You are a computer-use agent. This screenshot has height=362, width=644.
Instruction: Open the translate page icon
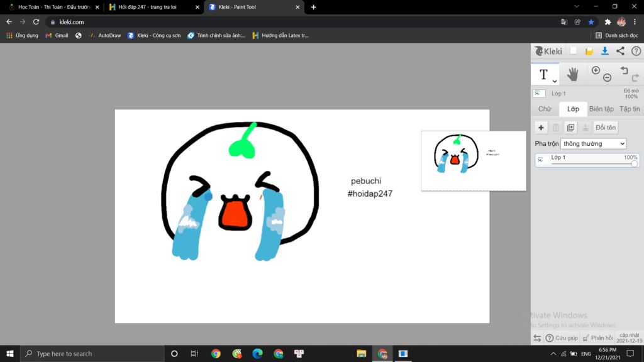point(564,22)
